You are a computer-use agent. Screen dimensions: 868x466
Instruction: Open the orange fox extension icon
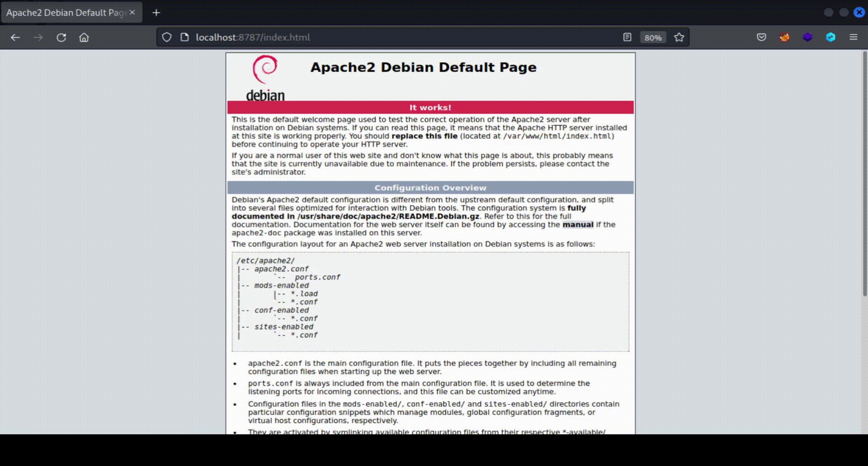[x=784, y=38]
